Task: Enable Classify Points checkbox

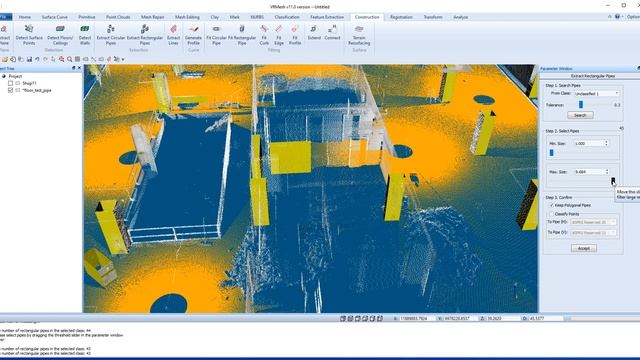Action: pyautogui.click(x=551, y=214)
